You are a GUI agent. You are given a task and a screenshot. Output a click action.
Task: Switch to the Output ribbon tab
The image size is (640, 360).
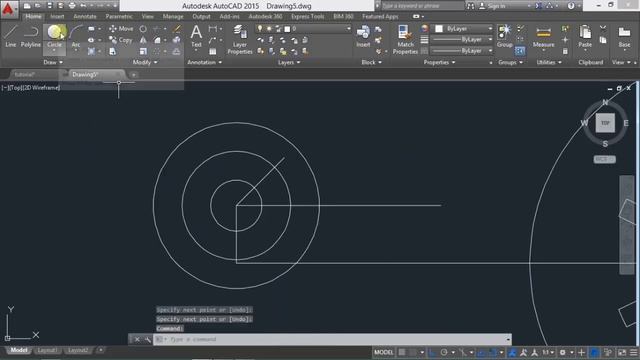pos(201,16)
